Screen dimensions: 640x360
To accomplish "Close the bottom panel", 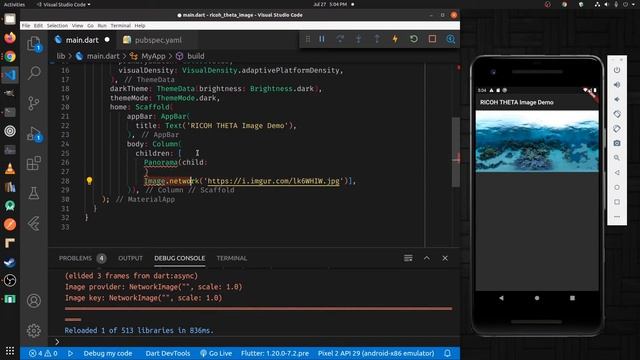I will [445, 258].
